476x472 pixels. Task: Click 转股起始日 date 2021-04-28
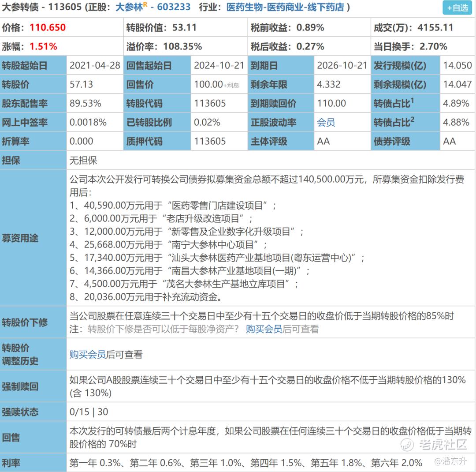click(x=95, y=65)
